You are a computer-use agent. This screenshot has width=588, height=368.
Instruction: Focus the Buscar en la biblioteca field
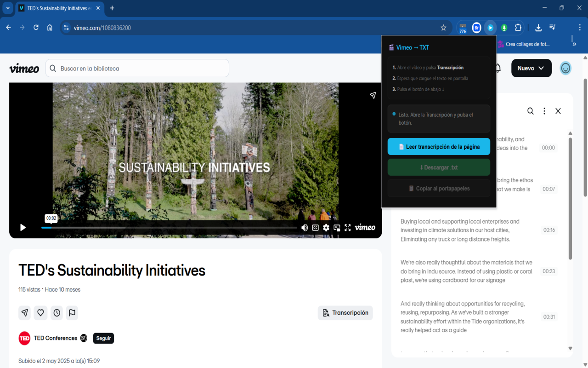[137, 69]
